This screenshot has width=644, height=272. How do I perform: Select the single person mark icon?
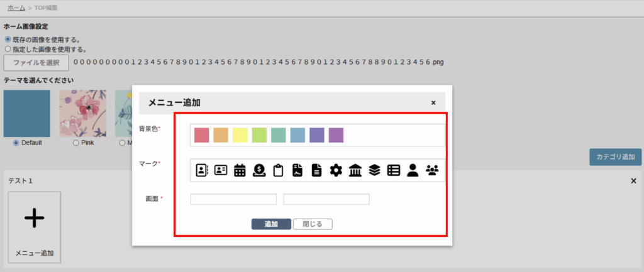pos(413,170)
